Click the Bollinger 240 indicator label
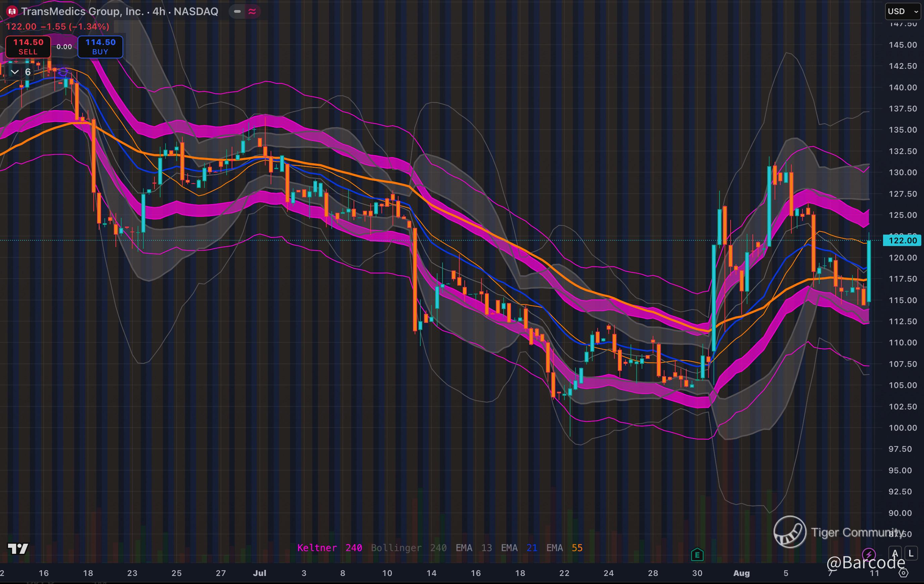 [x=408, y=547]
